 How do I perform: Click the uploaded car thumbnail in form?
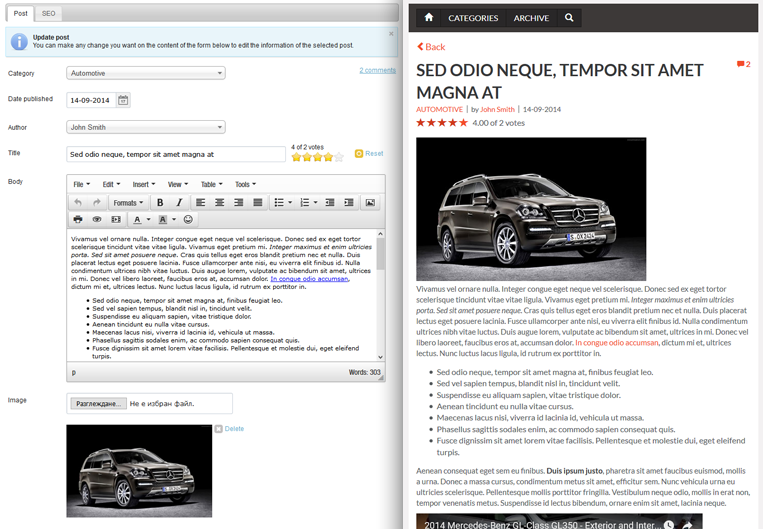click(139, 471)
